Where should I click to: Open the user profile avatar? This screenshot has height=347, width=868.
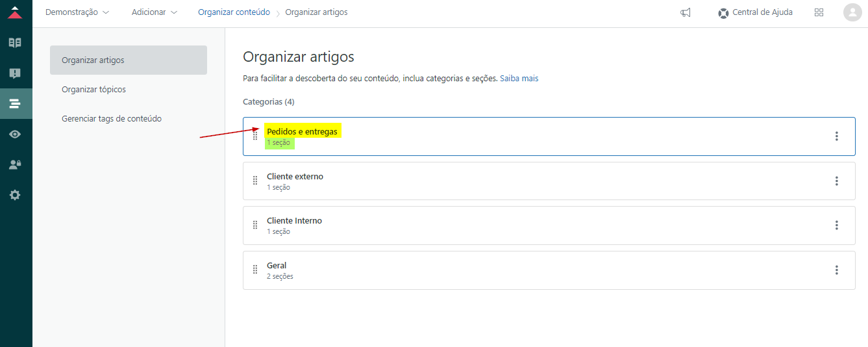pyautogui.click(x=852, y=12)
